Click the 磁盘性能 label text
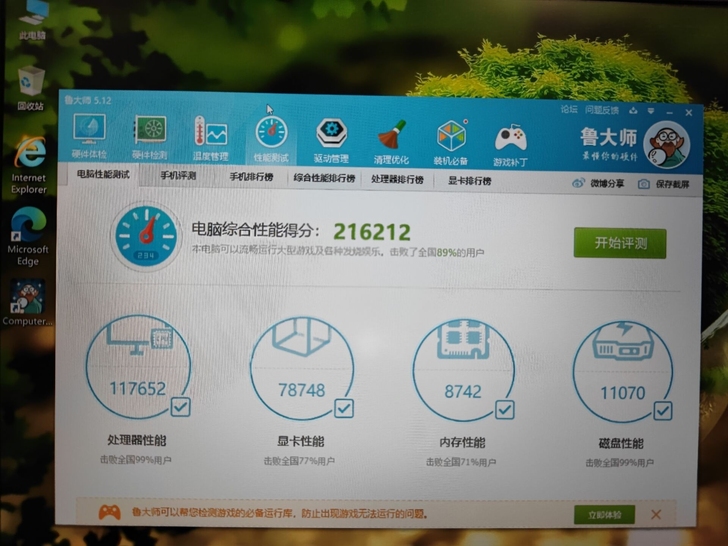This screenshot has height=546, width=728. (x=621, y=443)
